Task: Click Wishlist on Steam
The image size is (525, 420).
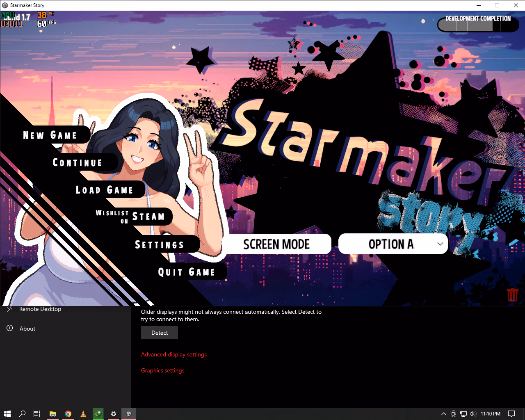Action: 131,217
